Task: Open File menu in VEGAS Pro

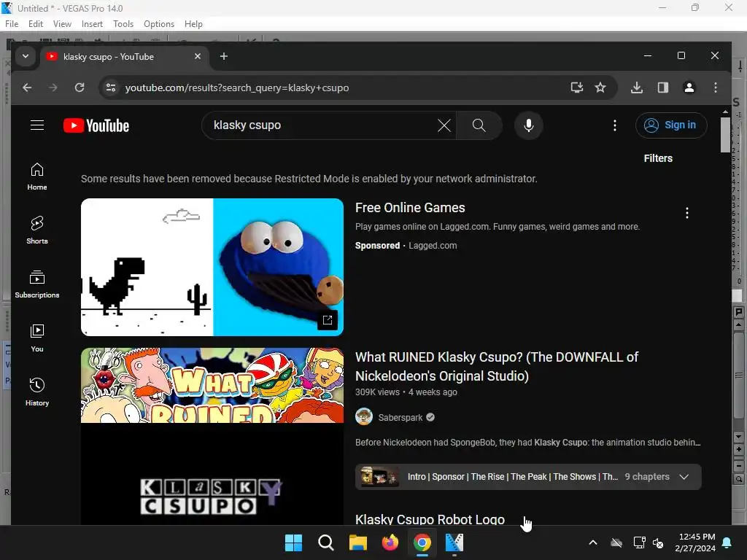Action: coord(12,24)
